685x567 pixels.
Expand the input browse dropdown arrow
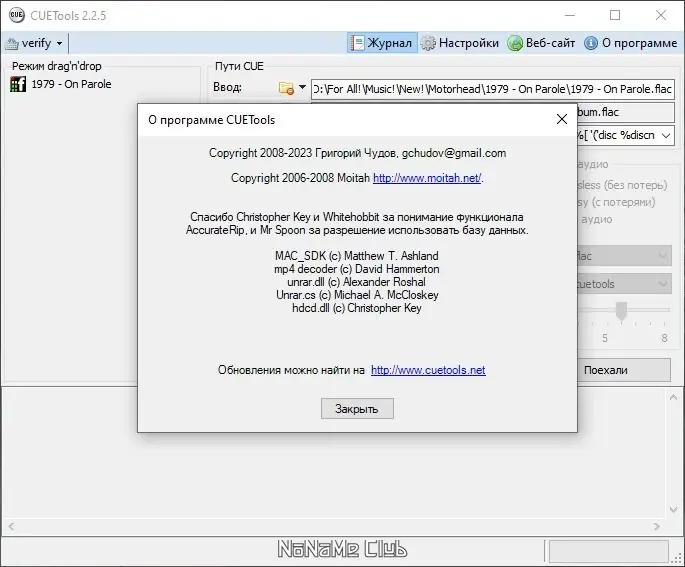(x=302, y=87)
